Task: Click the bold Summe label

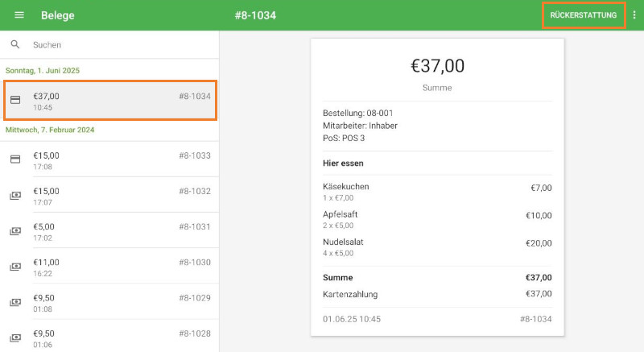Action: click(337, 278)
